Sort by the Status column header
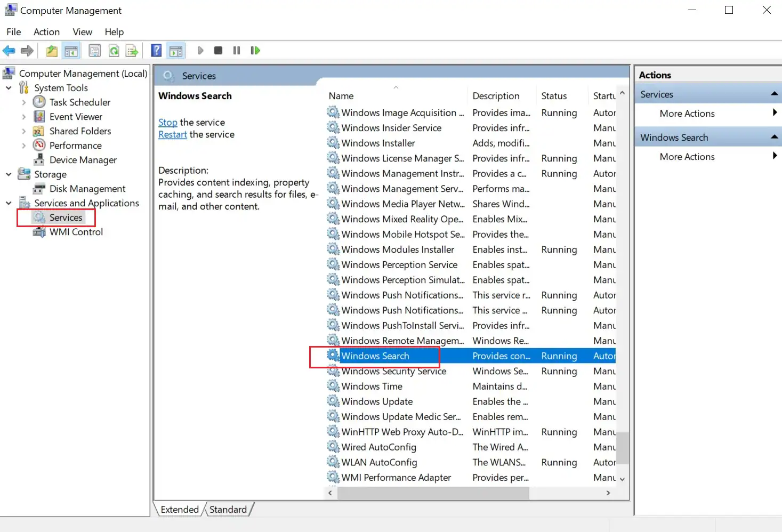782x532 pixels. (562, 96)
